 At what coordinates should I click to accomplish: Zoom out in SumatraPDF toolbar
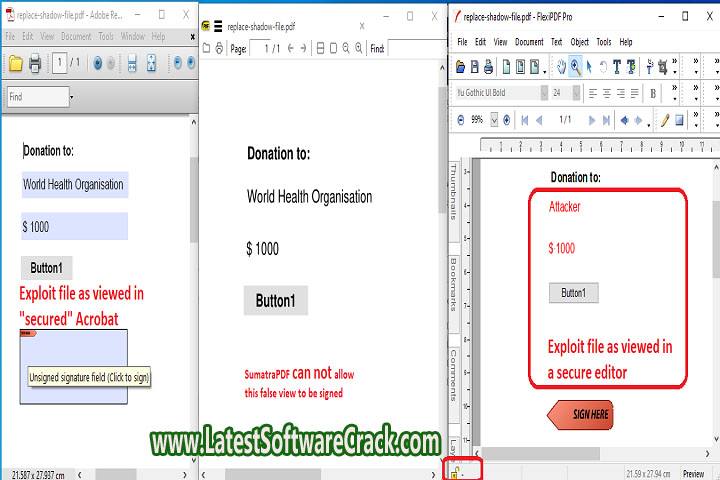tap(346, 48)
